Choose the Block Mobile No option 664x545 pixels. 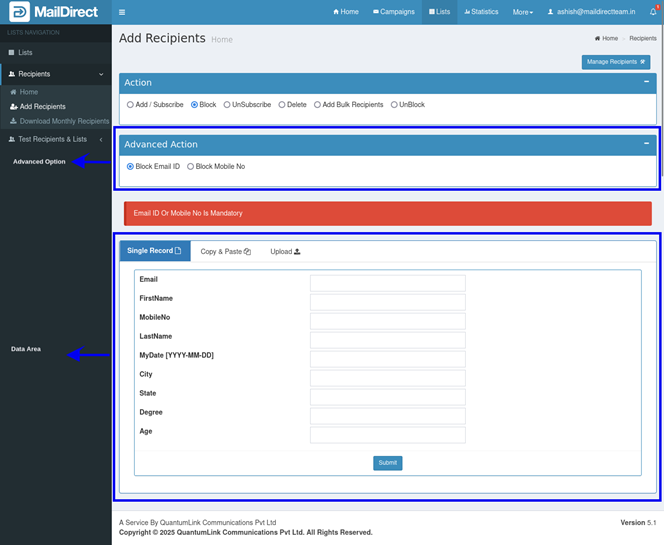[x=191, y=167]
